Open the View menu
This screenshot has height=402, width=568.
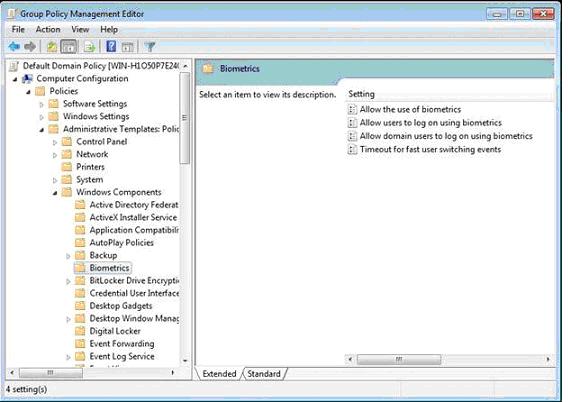80,29
